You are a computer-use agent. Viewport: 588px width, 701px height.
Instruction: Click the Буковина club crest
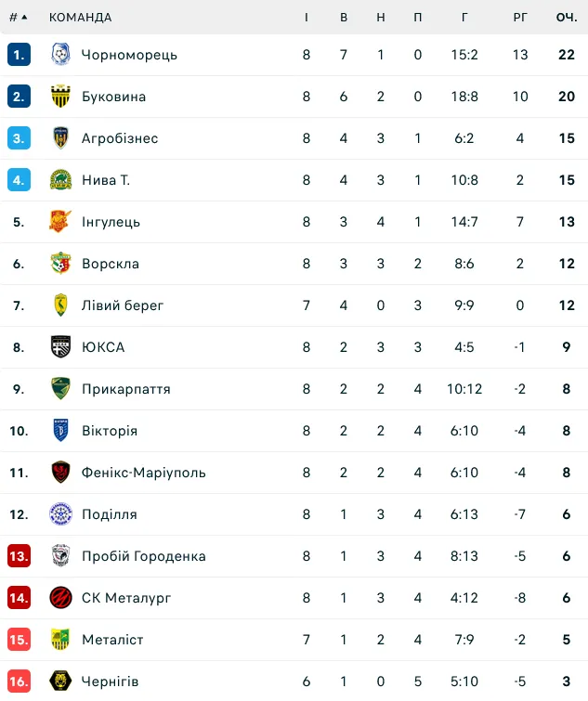pyautogui.click(x=60, y=97)
